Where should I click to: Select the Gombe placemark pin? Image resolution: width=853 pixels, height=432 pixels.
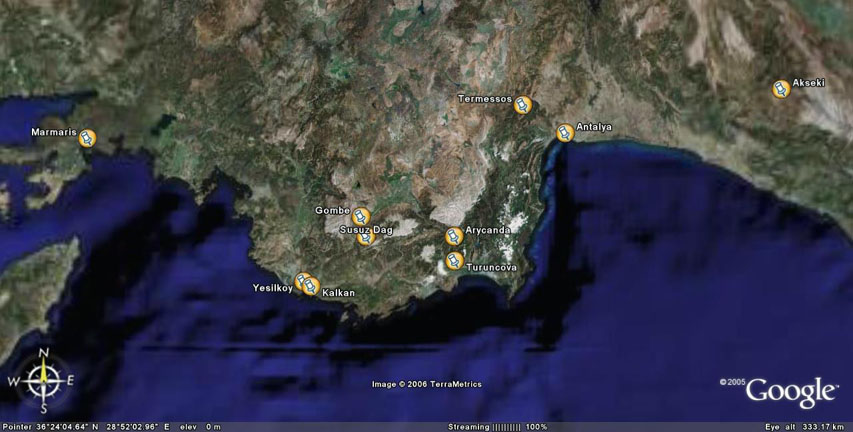pos(362,215)
